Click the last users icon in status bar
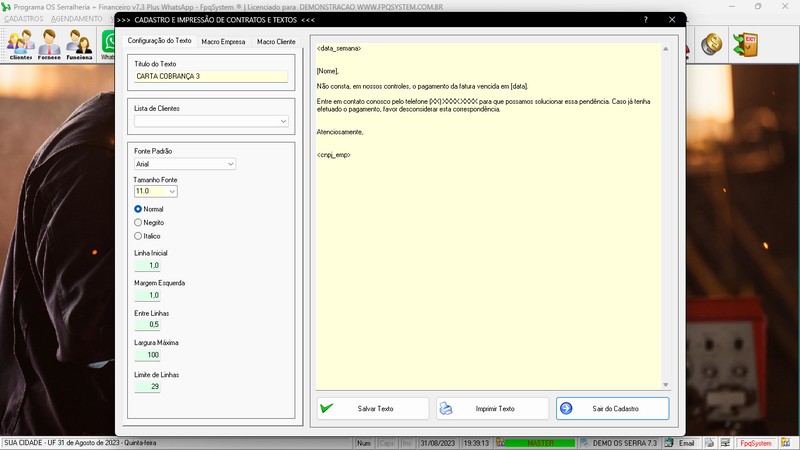 [786, 443]
